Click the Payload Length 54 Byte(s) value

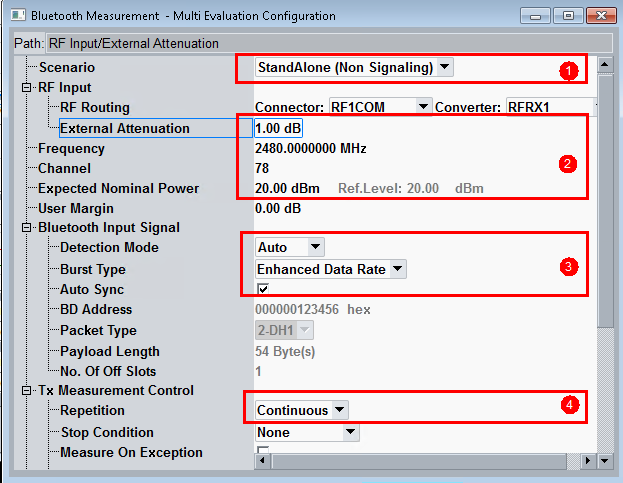(x=285, y=351)
